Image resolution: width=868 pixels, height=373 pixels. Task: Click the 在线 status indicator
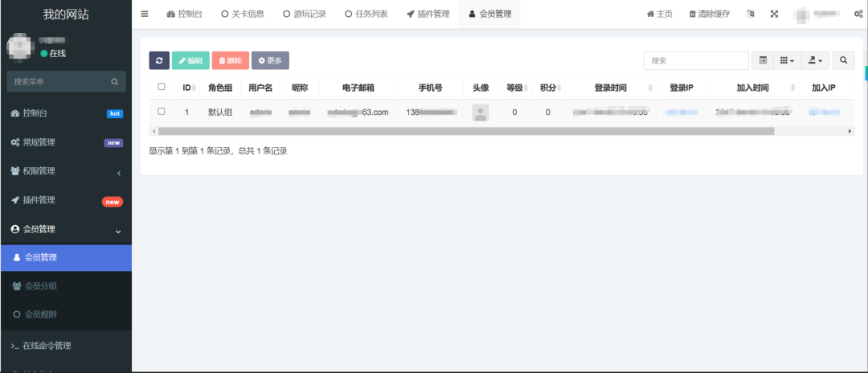coord(53,54)
